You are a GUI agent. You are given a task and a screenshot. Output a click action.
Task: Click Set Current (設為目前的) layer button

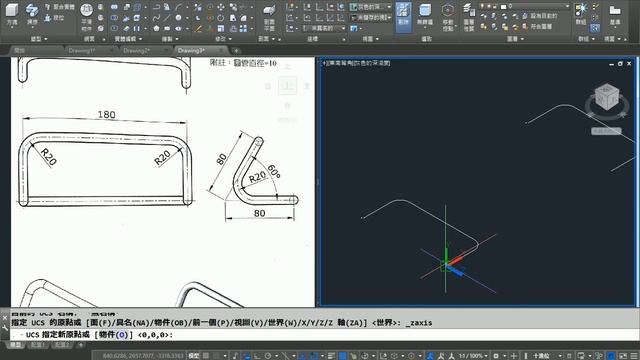point(540,16)
